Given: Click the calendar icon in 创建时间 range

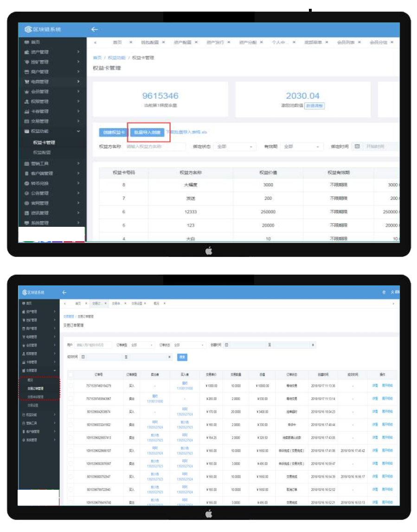Looking at the screenshot, I should (226, 345).
